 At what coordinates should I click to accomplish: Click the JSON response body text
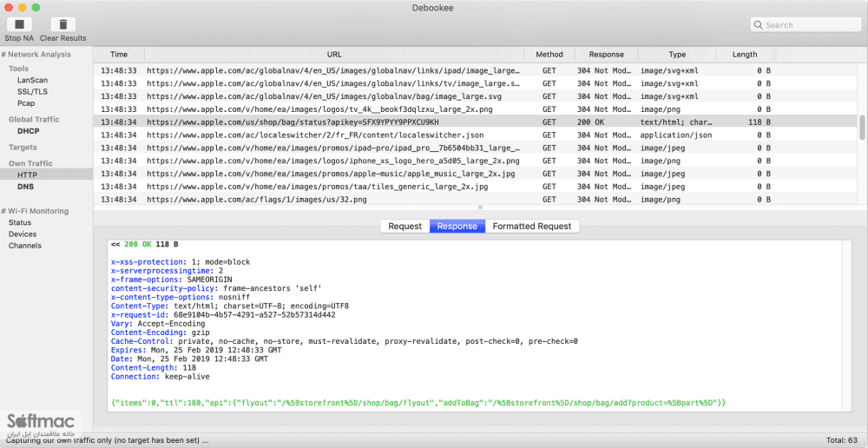(418, 403)
